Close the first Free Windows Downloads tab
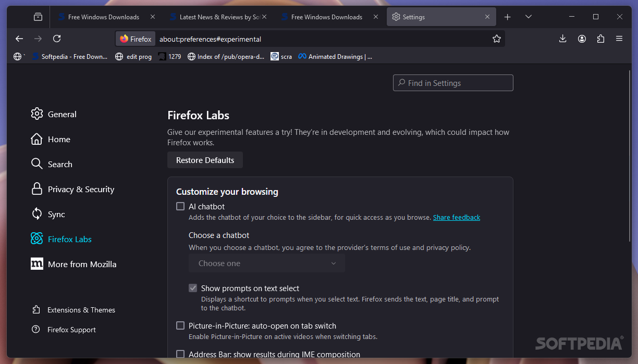This screenshot has height=364, width=638. [x=153, y=17]
